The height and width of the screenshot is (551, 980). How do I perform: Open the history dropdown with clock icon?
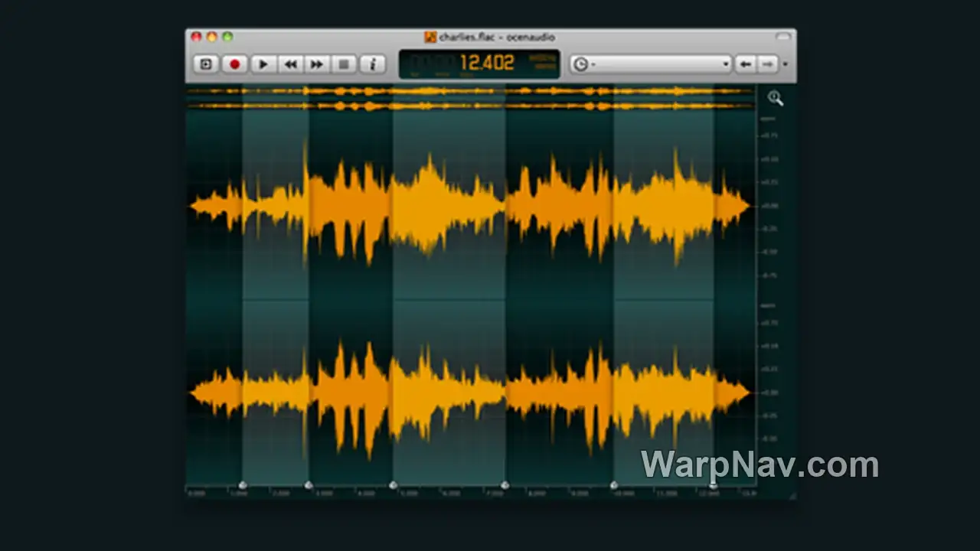tap(652, 64)
